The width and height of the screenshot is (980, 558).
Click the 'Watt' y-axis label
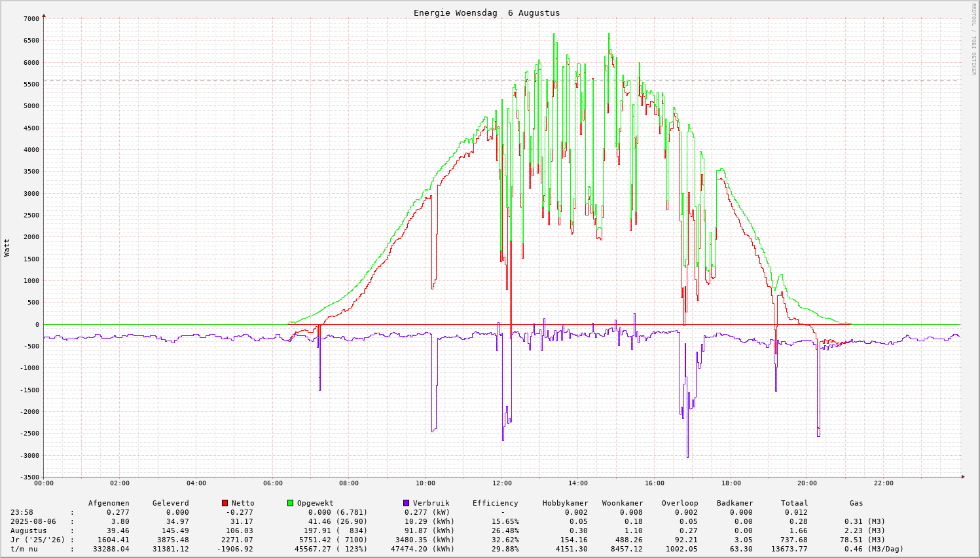point(7,248)
